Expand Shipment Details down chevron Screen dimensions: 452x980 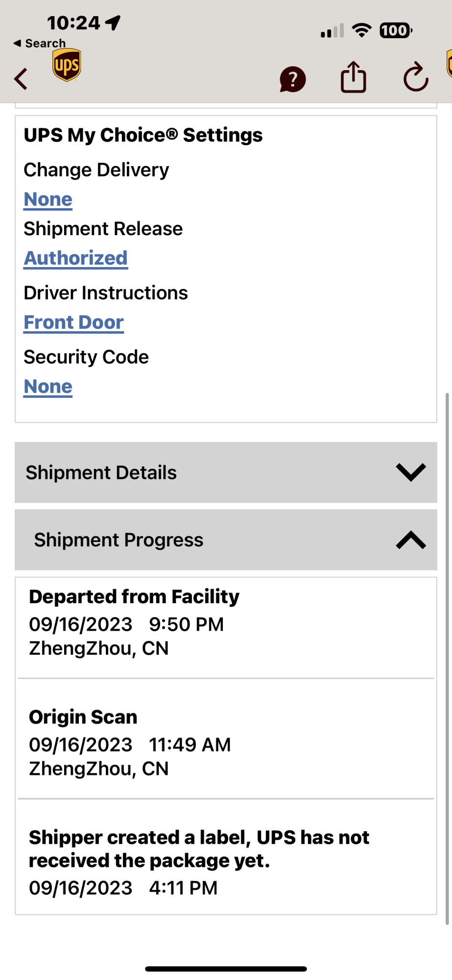pos(410,472)
